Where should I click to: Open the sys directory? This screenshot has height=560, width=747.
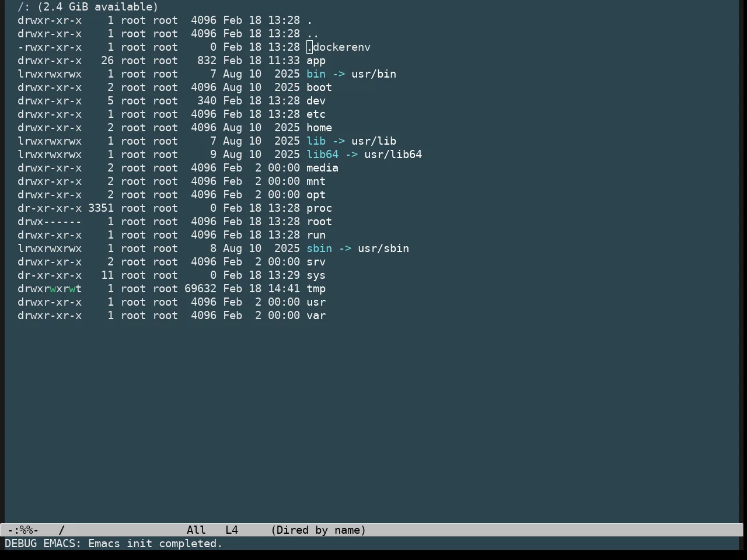click(316, 275)
